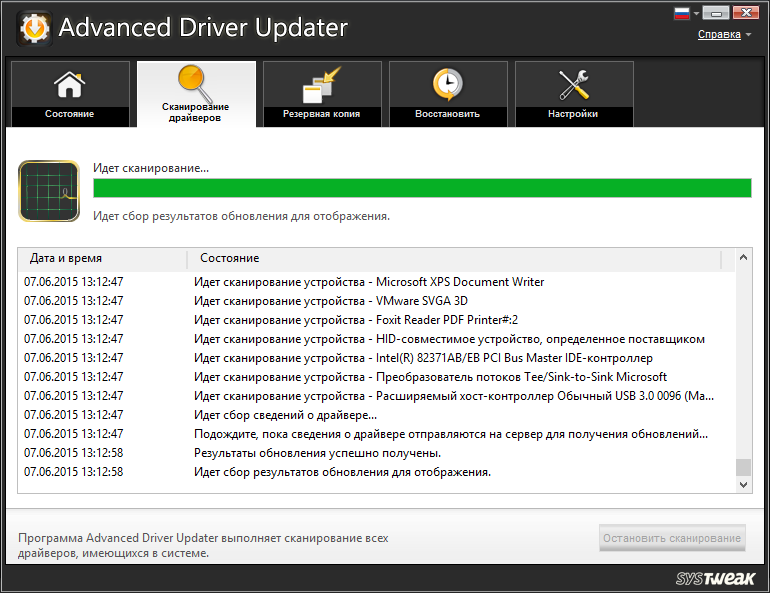Image resolution: width=770 pixels, height=593 pixels.
Task: Click the magnifier icon for Сканирование драйверов
Action: coord(195,82)
